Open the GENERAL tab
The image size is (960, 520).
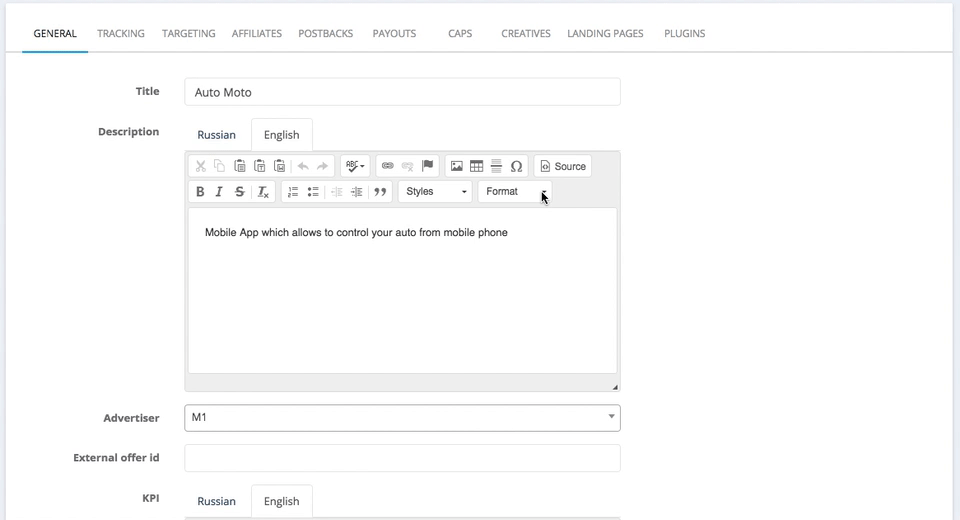pyautogui.click(x=55, y=34)
